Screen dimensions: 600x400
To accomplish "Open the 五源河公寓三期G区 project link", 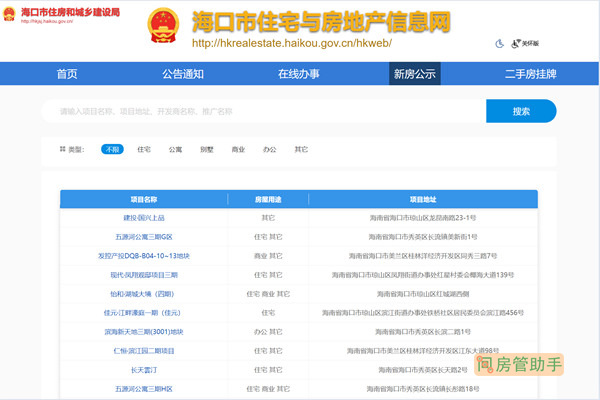I will [x=144, y=237].
